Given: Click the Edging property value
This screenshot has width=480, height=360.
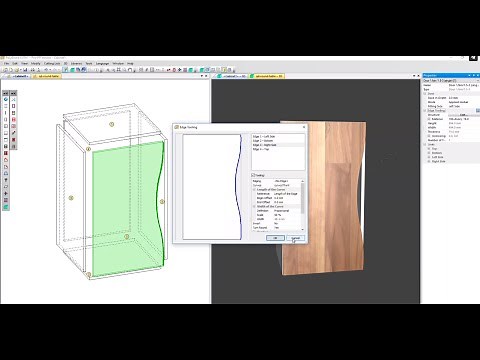Looking at the screenshot, I should coord(287,181).
